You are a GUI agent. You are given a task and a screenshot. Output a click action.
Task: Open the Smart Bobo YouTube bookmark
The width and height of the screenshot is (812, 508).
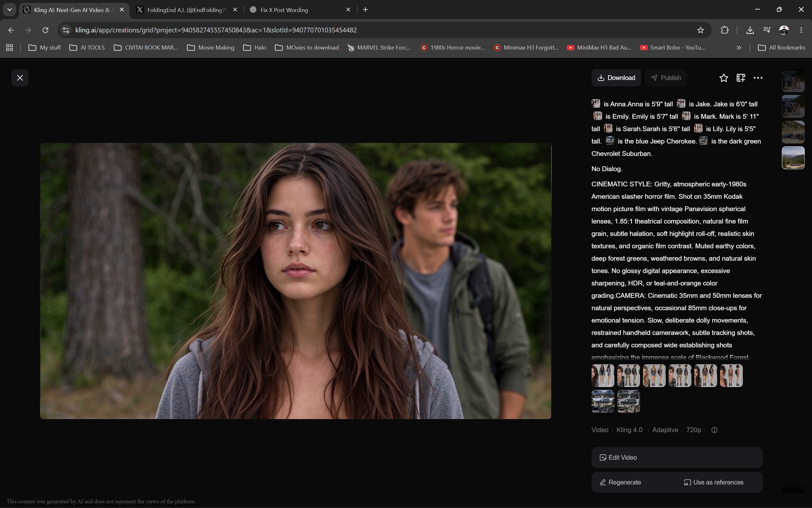point(673,48)
